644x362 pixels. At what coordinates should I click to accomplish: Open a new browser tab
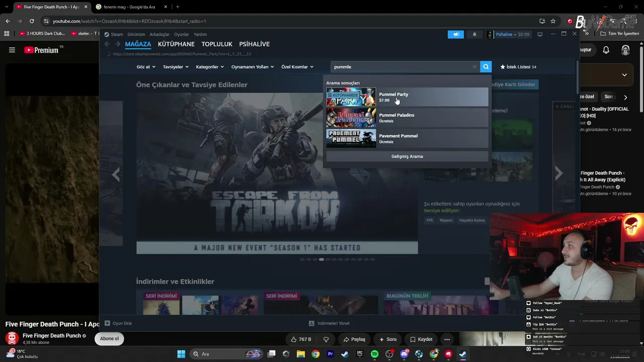point(178,7)
